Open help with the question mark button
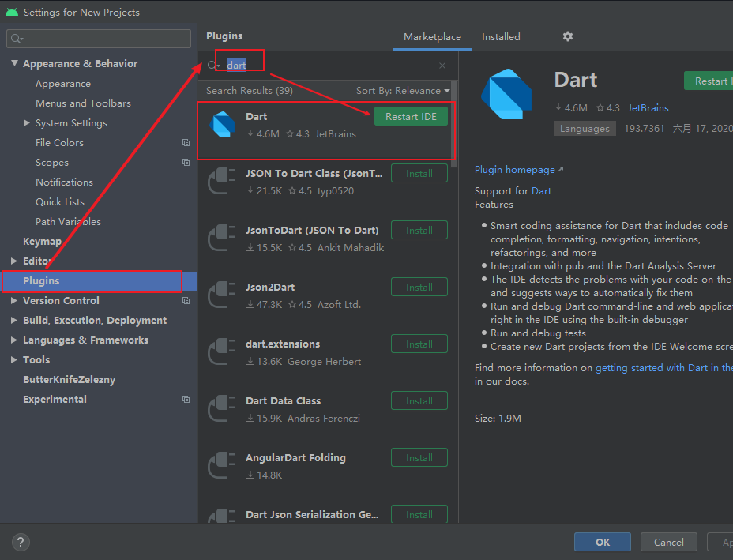 point(21,543)
